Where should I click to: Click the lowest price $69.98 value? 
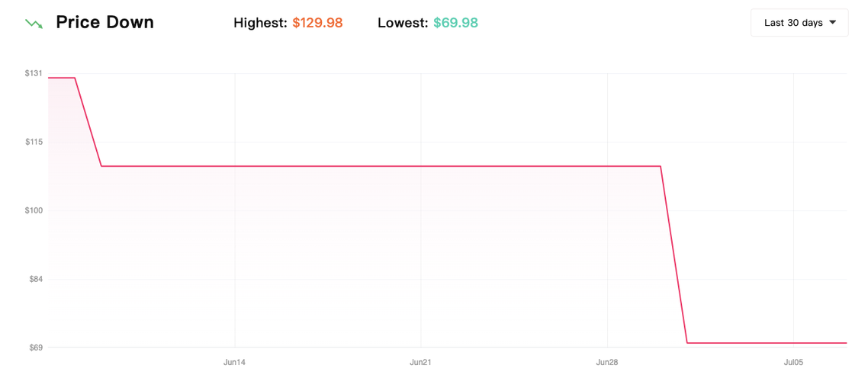pyautogui.click(x=455, y=23)
